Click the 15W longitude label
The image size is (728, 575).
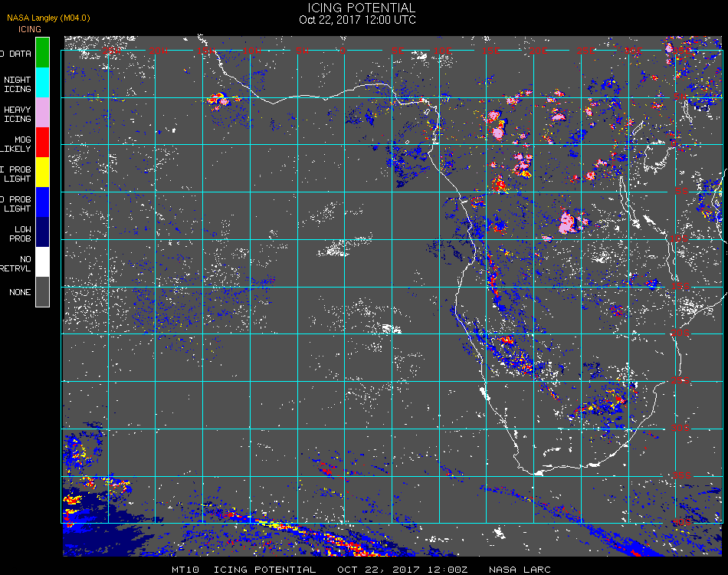click(205, 50)
